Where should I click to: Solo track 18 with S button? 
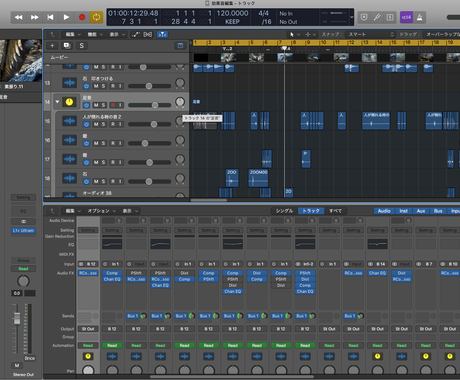103,181
